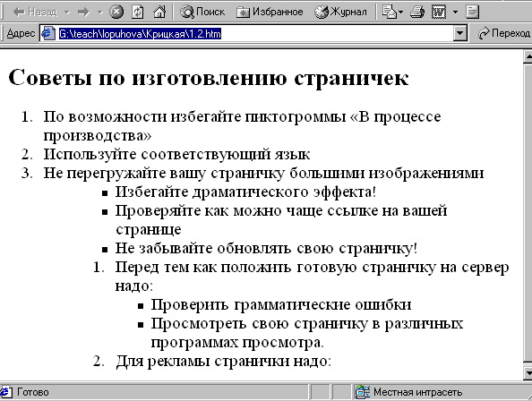Click item Используйте соответствующий язык
This screenshot has width=532, height=401.
tap(176, 154)
